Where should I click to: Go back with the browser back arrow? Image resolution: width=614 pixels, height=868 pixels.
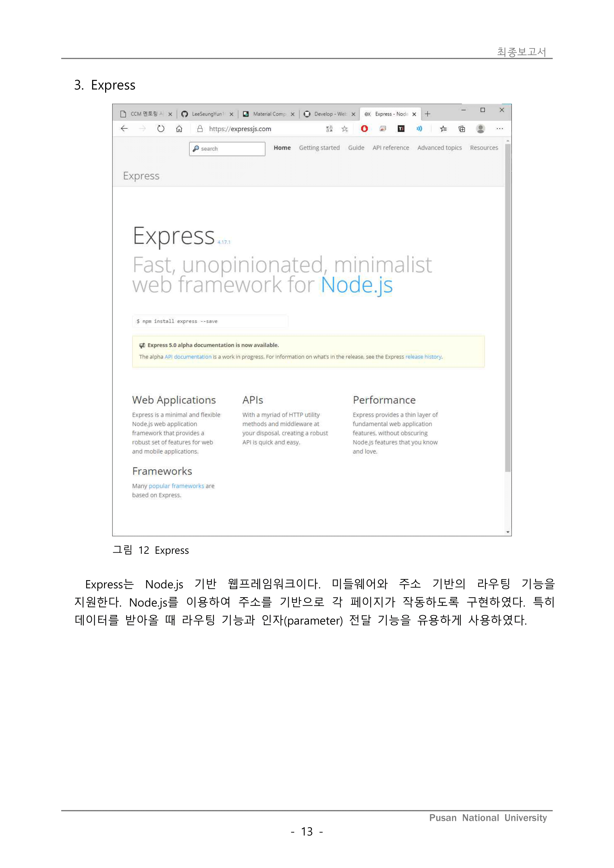[x=124, y=129]
